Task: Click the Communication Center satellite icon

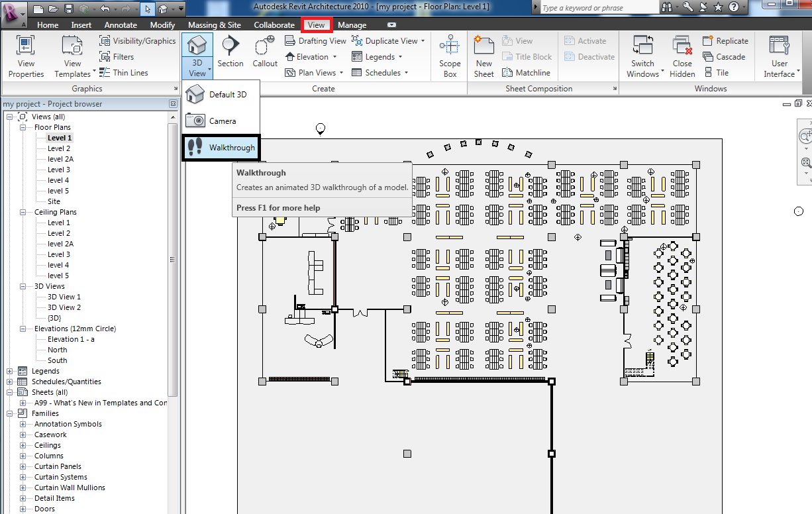Action: point(703,7)
